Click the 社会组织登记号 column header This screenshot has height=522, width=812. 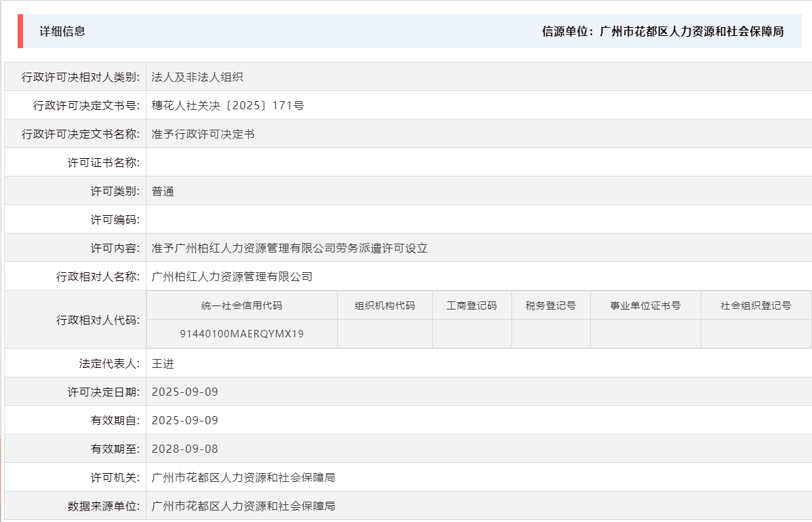click(x=753, y=305)
